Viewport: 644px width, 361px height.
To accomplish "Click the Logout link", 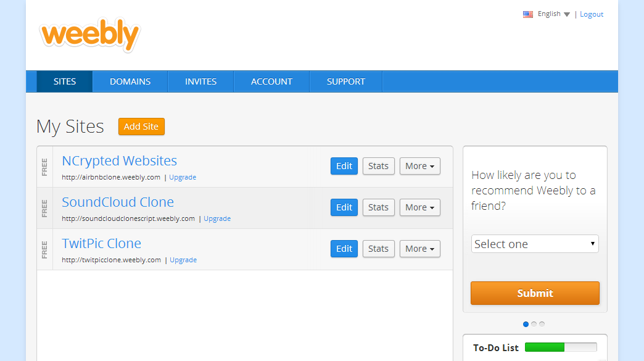I will tap(592, 14).
